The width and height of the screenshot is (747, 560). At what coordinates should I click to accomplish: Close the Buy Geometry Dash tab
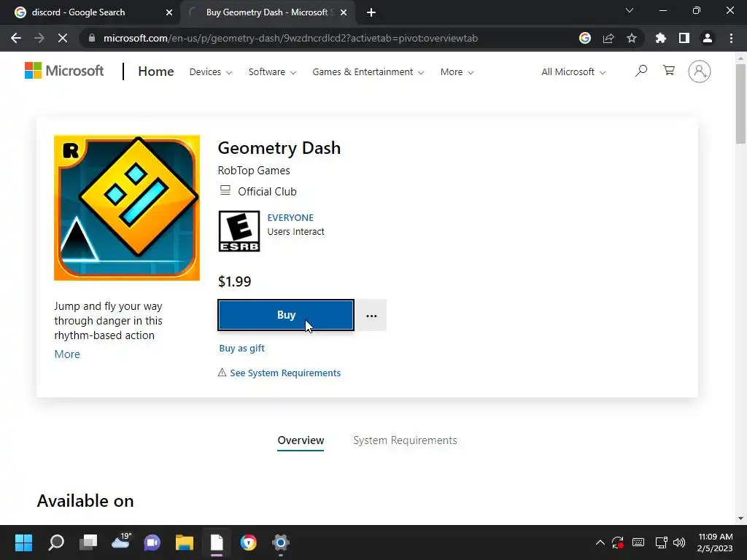point(344,12)
